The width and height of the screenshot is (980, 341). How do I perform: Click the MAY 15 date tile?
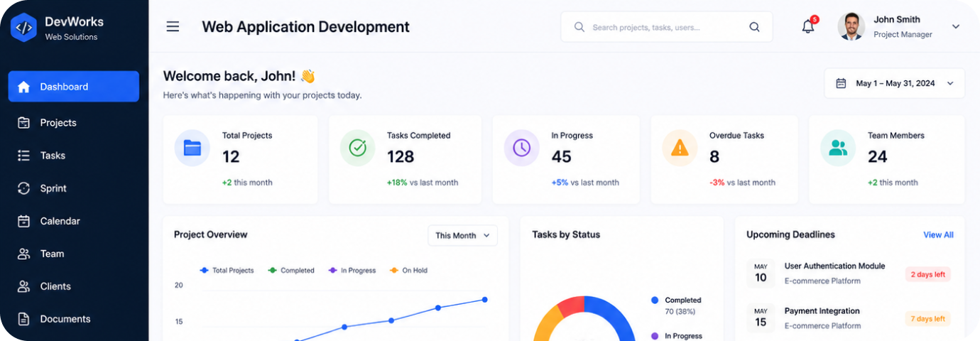tap(761, 318)
